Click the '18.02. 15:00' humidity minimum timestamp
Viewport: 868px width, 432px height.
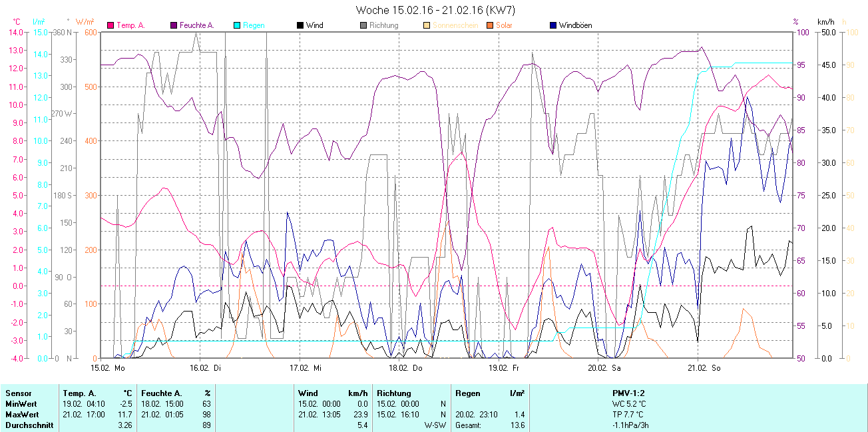pos(162,403)
